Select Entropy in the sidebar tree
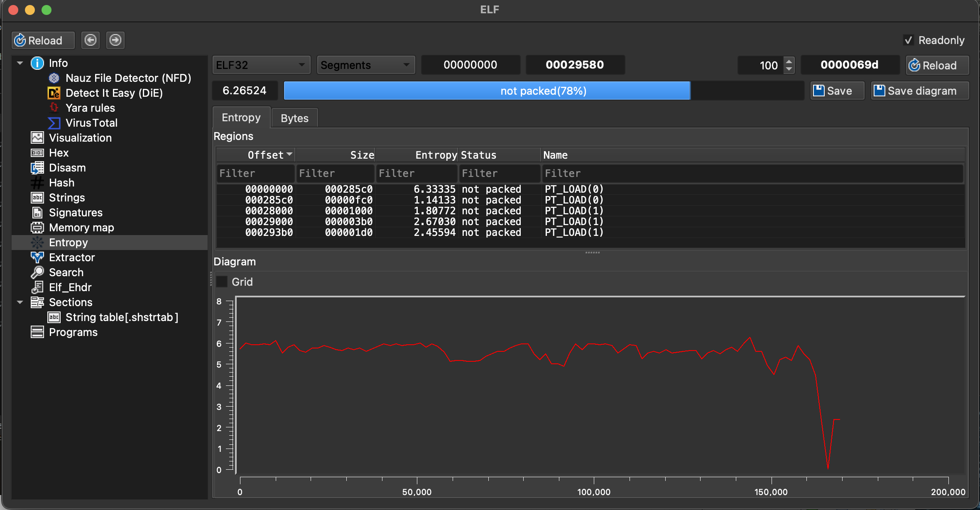This screenshot has height=510, width=980. pyautogui.click(x=110, y=243)
